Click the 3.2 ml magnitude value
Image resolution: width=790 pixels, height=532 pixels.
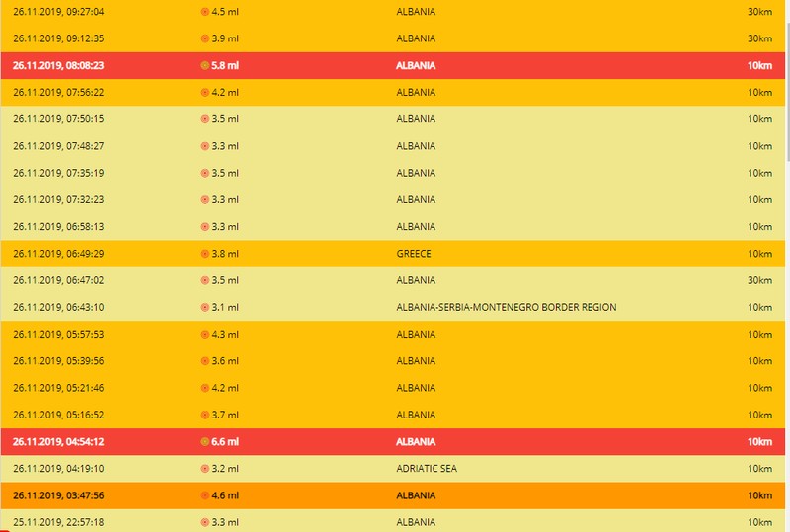point(225,469)
